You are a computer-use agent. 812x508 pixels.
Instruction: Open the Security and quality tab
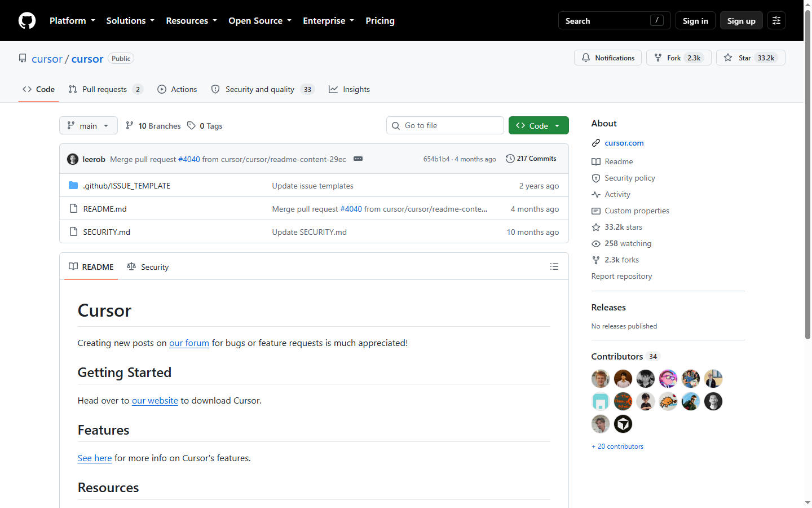[x=262, y=89]
